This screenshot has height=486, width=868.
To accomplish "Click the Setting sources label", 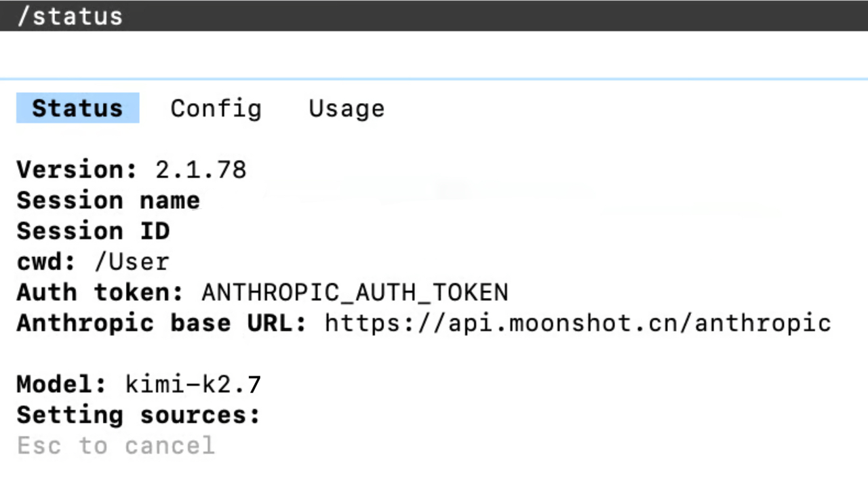I will [x=139, y=415].
